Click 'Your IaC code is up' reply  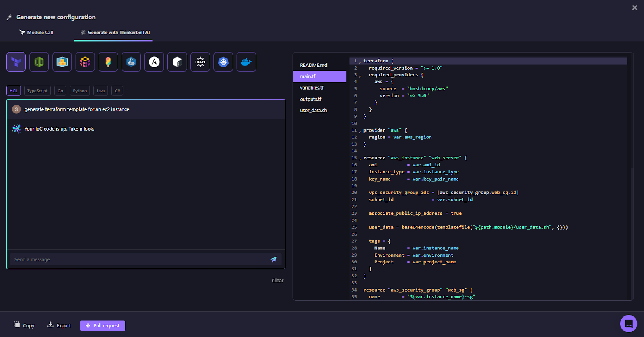point(59,129)
